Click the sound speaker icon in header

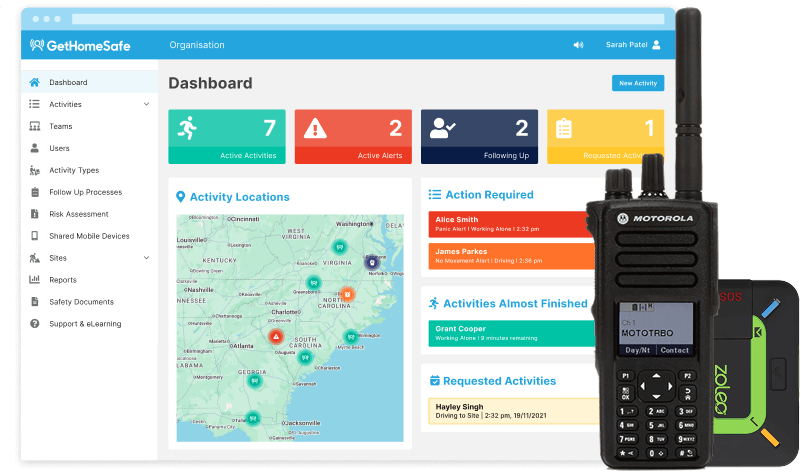578,45
